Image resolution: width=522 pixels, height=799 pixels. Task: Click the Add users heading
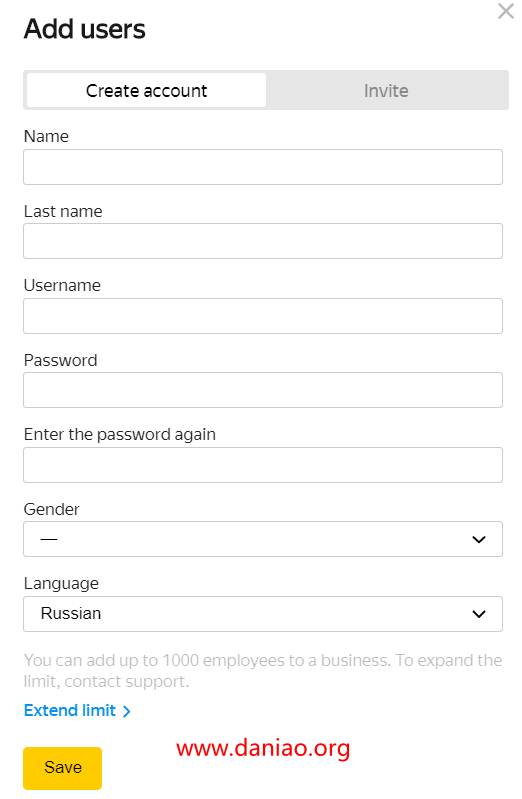click(x=85, y=29)
